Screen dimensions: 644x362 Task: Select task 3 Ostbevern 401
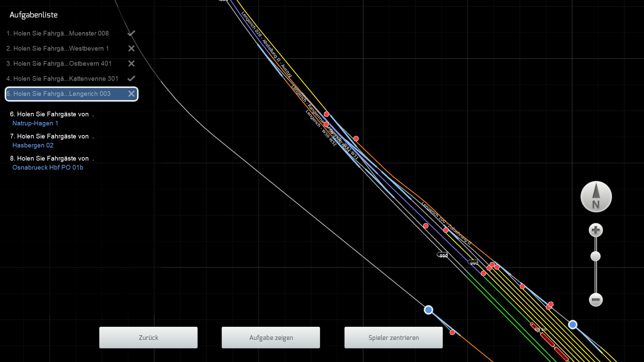click(59, 64)
